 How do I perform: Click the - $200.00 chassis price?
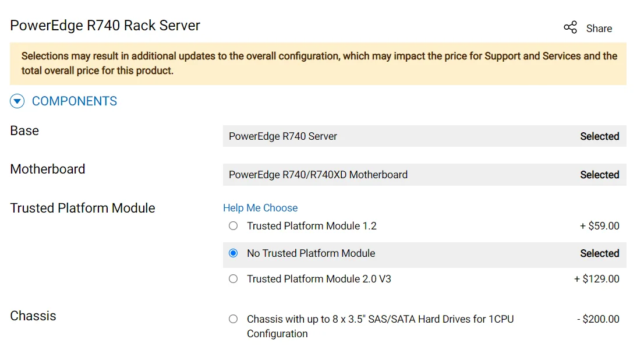coord(598,319)
